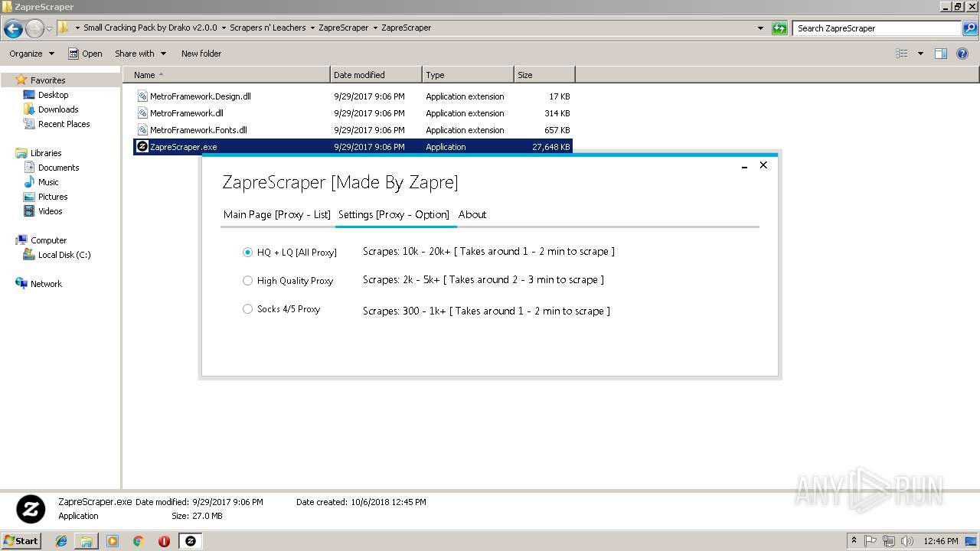Sort by Type column header
980x551 pixels.
tap(468, 75)
